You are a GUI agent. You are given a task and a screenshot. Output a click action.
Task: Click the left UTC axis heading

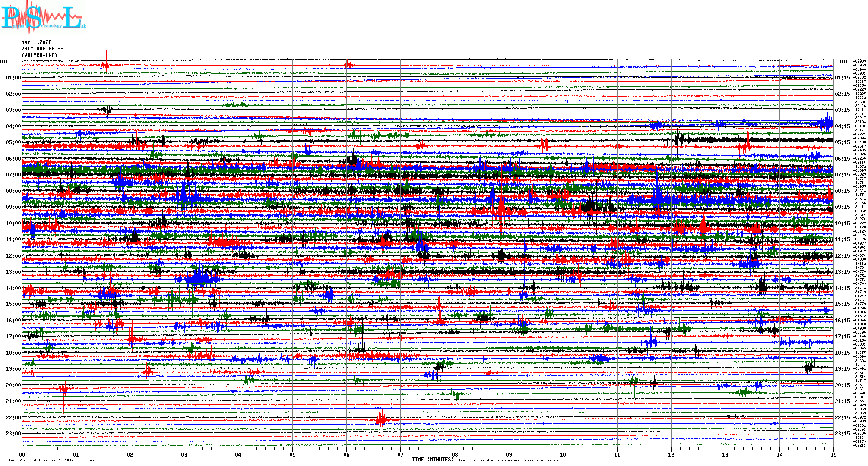pyautogui.click(x=4, y=62)
